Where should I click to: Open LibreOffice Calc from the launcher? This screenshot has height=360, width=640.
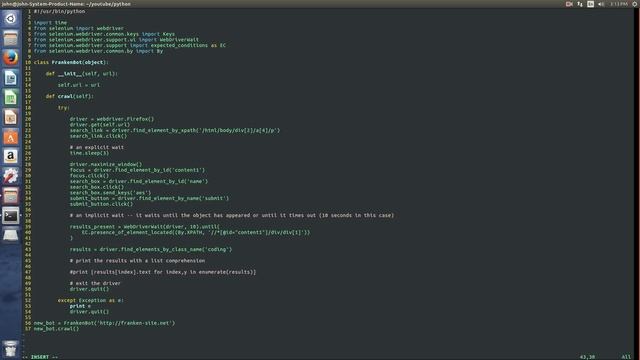[11, 97]
